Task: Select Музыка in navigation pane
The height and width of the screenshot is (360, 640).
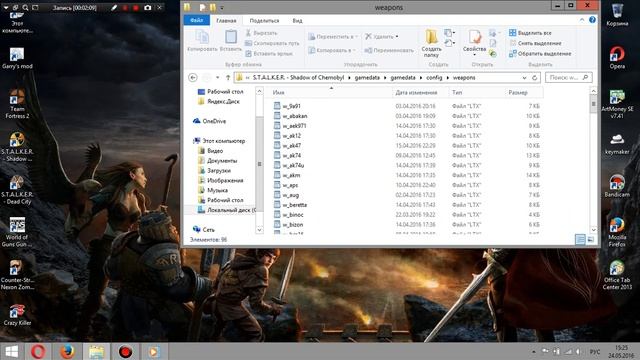Action: pos(213,190)
